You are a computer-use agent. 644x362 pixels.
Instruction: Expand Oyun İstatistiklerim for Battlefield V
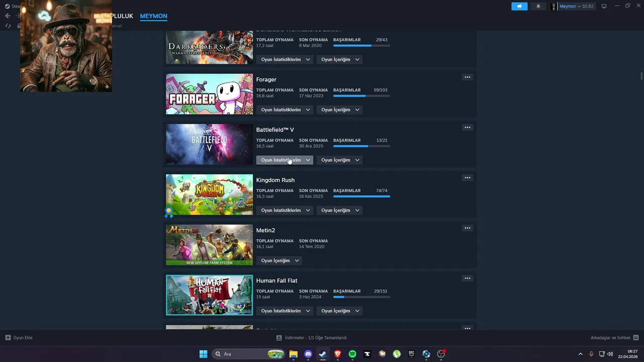tap(285, 160)
